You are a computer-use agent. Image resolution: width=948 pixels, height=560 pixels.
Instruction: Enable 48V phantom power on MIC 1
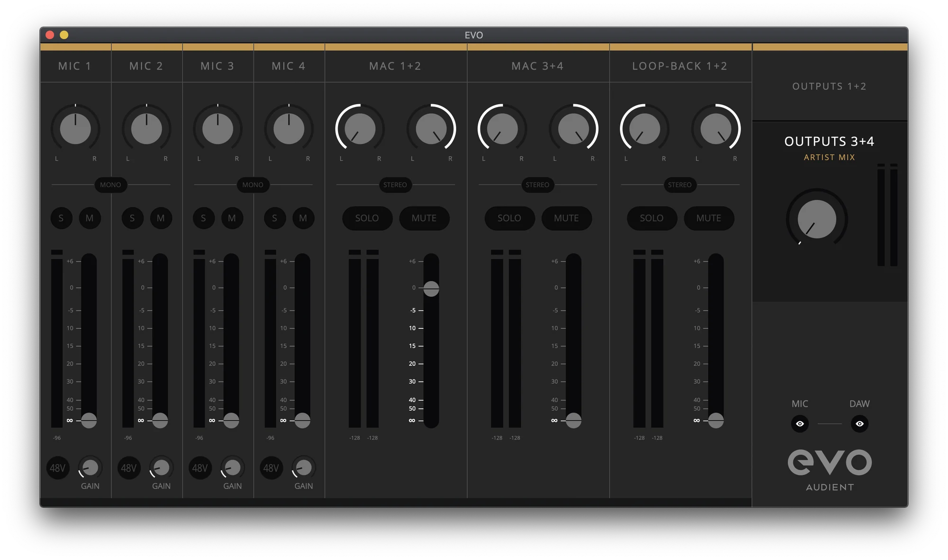(x=58, y=468)
